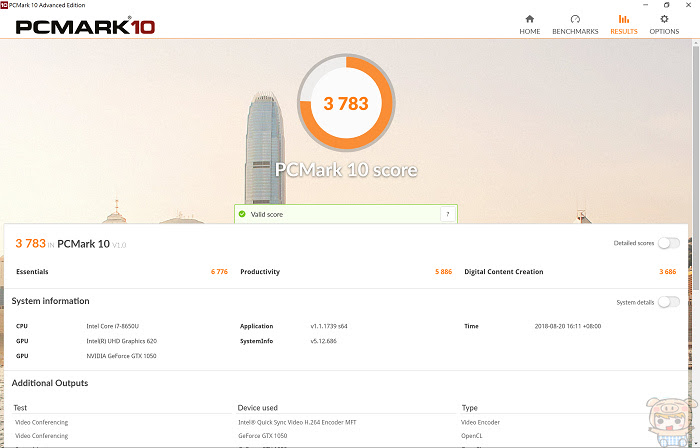Click the Essentials label
The image size is (700, 448).
pos(32,272)
